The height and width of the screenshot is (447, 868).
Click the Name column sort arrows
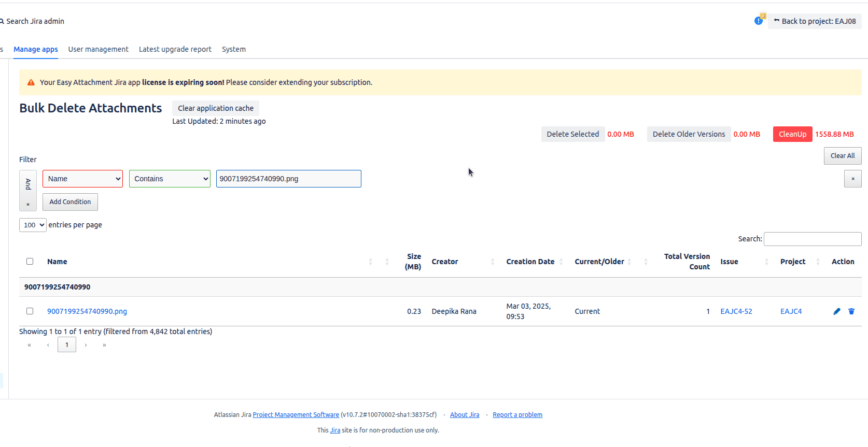pyautogui.click(x=370, y=262)
